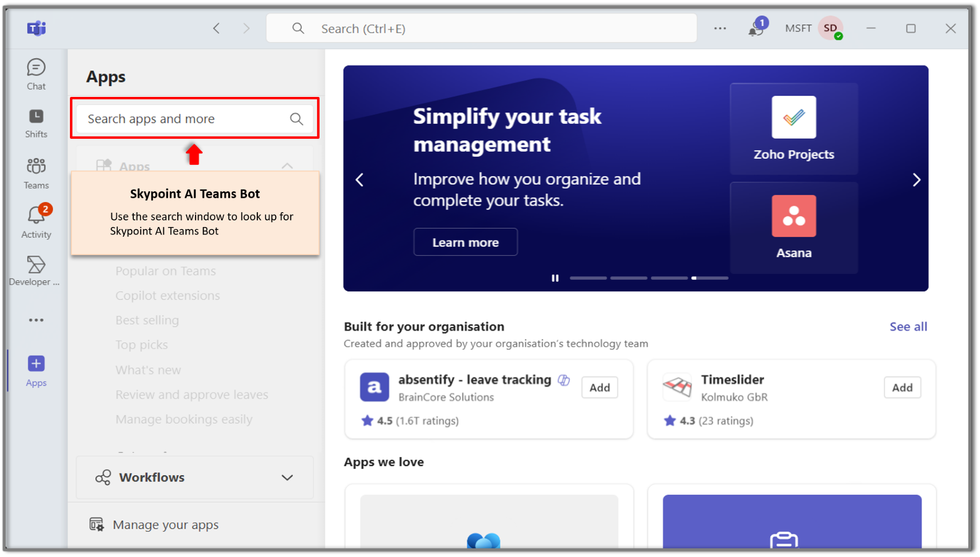Jump to the second carousel slide indicator

629,278
